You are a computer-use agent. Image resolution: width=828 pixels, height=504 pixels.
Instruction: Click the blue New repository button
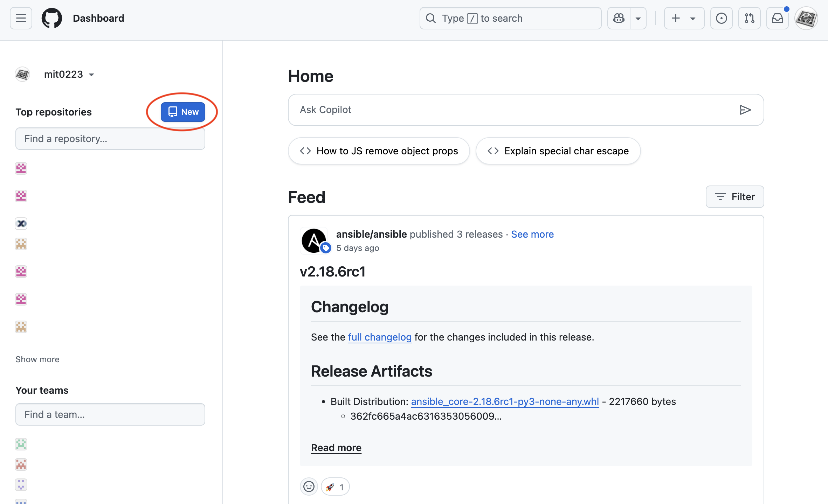tap(183, 112)
